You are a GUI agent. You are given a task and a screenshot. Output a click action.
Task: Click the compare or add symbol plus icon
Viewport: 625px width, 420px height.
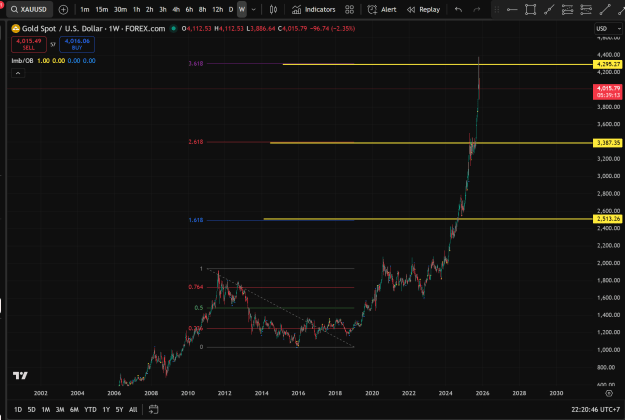point(63,10)
